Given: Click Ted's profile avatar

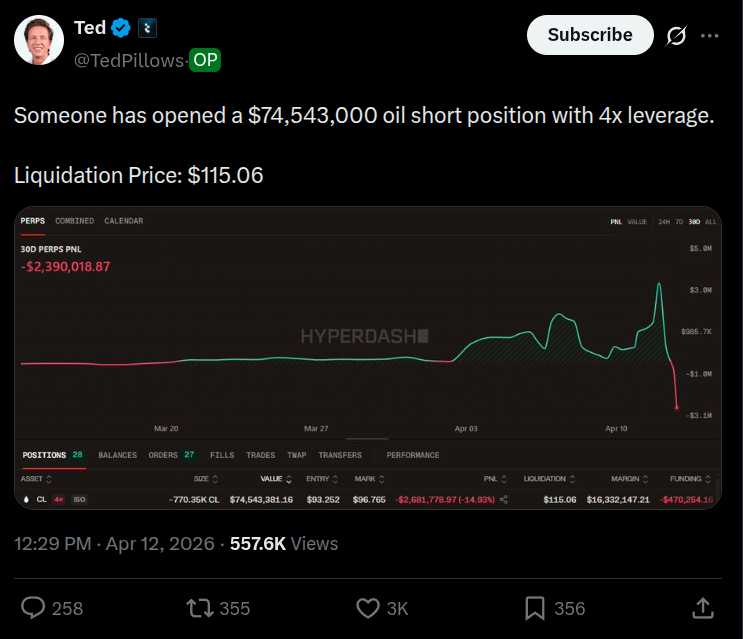Looking at the screenshot, I should (x=39, y=41).
